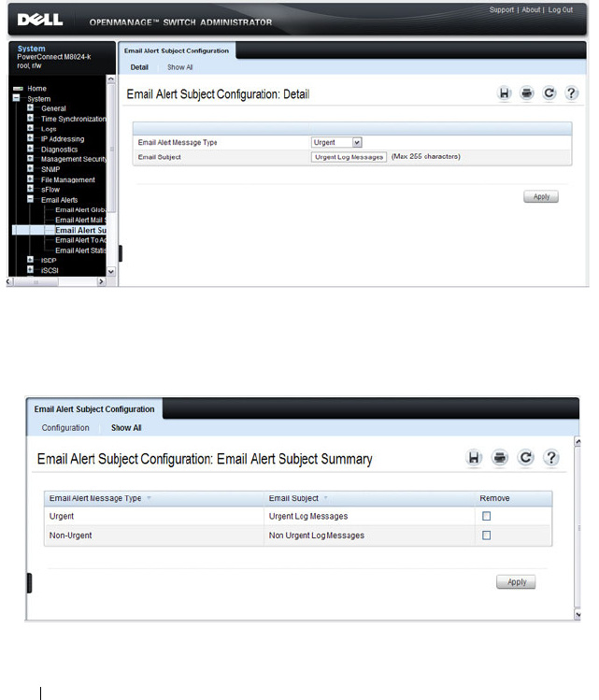This screenshot has width=599, height=700.
Task: Open Help icon in Email Alert Subject Summary
Action: point(551,458)
